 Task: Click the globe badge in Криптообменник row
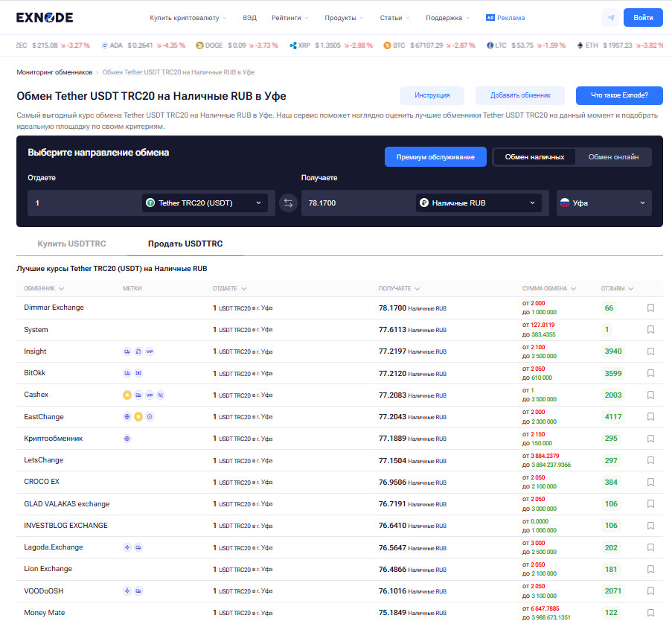[127, 439]
